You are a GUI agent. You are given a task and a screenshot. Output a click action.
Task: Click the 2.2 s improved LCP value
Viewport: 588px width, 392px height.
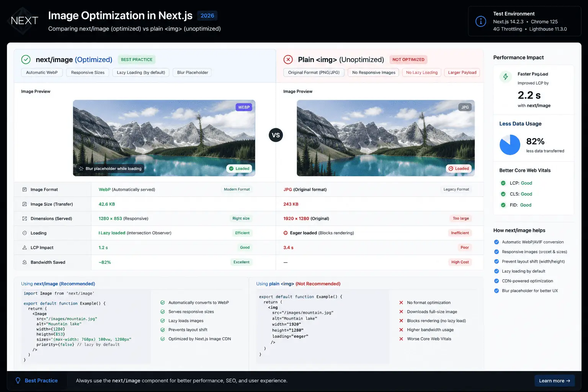[529, 95]
